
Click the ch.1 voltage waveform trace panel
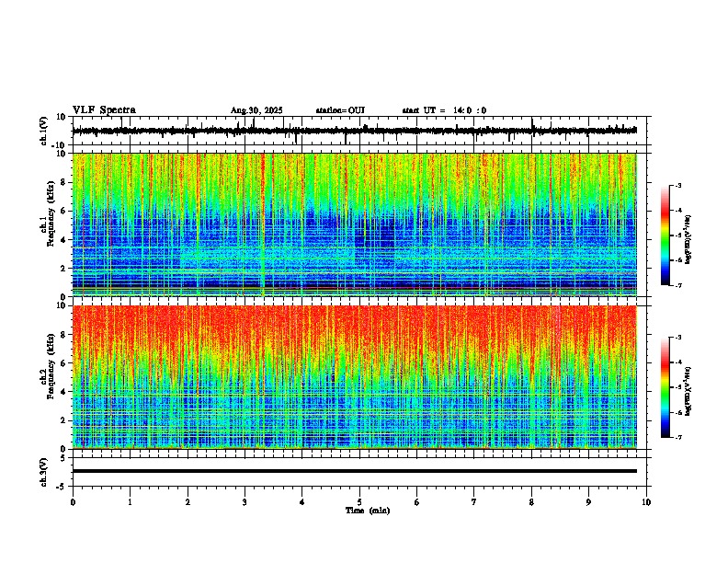(x=361, y=131)
